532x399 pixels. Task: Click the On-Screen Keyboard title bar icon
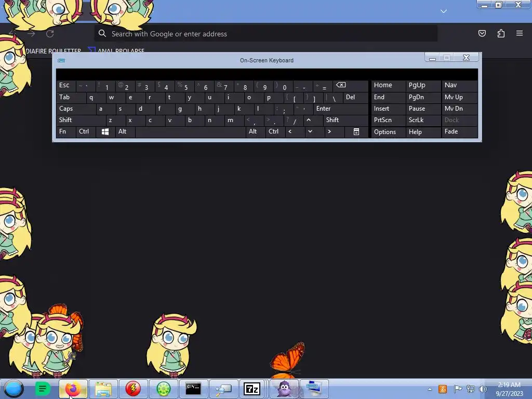click(x=61, y=60)
